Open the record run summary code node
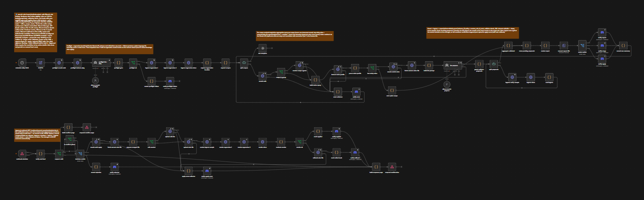 [623, 46]
